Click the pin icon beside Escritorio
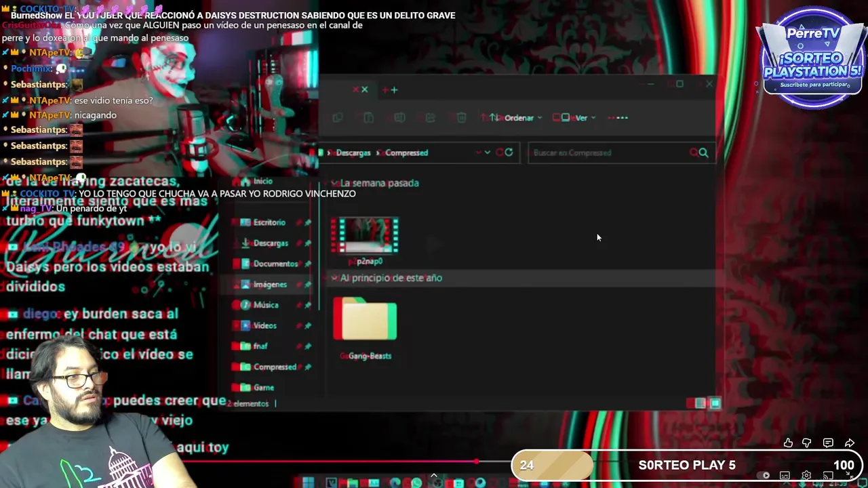868x488 pixels. pos(308,222)
